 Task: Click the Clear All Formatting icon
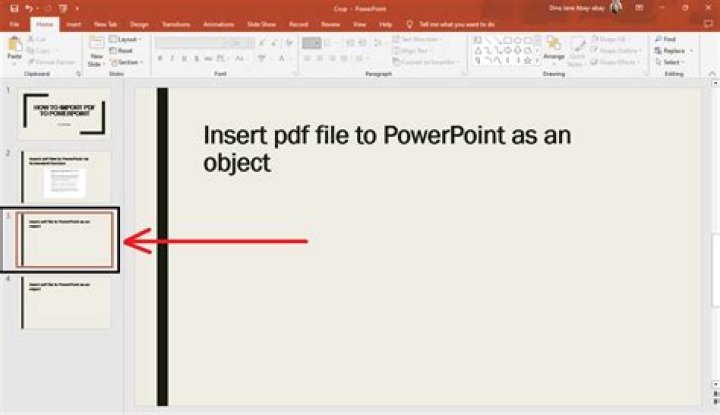(289, 43)
